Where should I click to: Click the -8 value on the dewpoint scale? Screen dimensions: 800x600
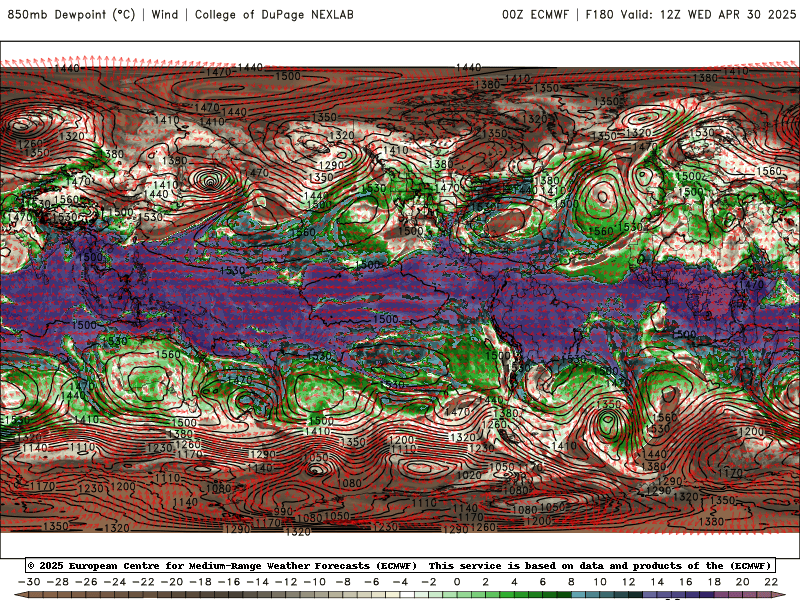tap(343, 582)
